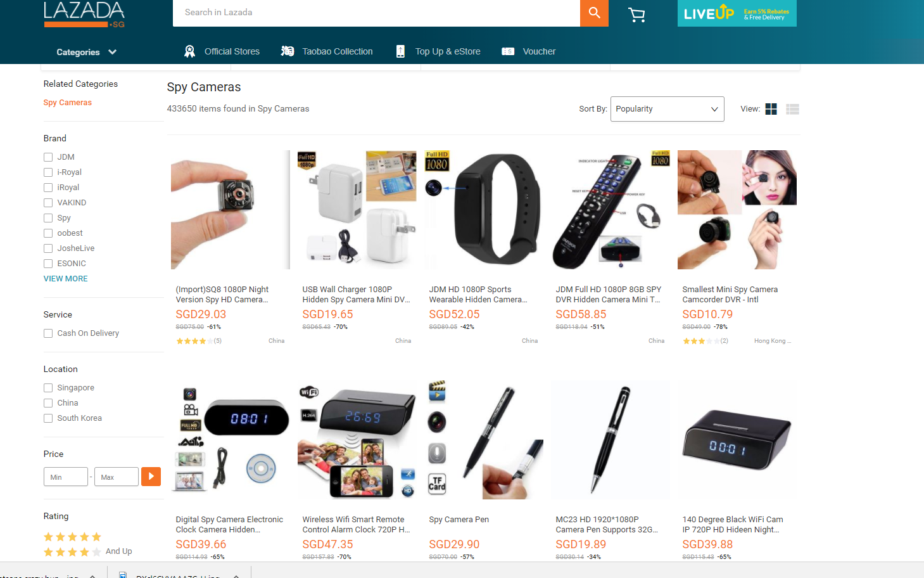The image size is (924, 578).
Task: Open the LiveUp rebates banner
Action: coord(737,13)
